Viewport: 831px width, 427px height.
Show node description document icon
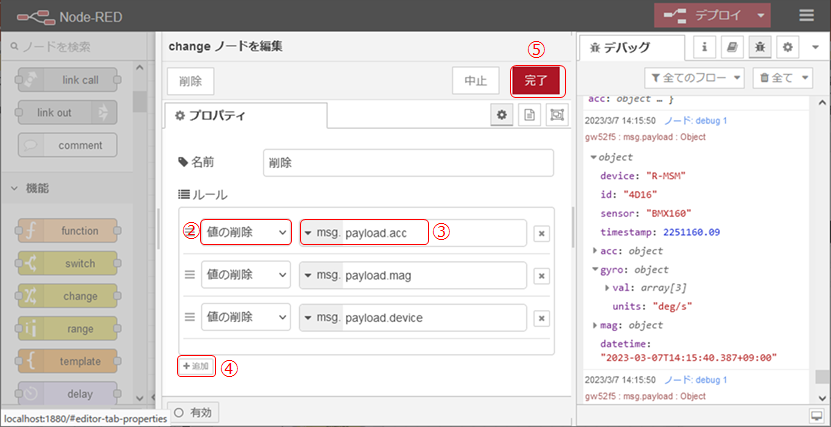[528, 116]
